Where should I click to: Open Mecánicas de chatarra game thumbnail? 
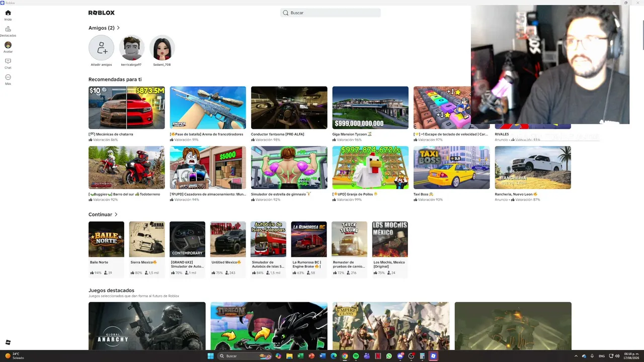click(127, 108)
